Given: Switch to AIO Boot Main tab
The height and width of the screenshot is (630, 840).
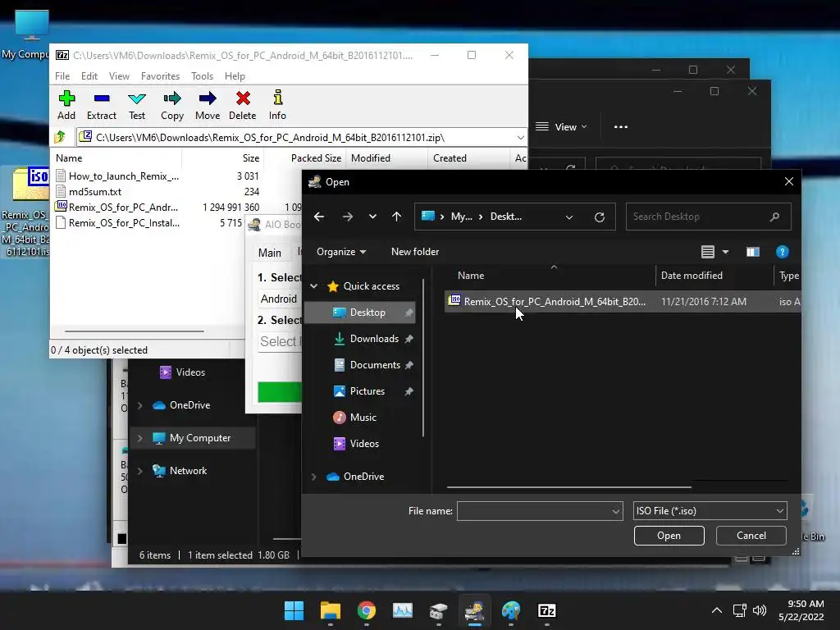Looking at the screenshot, I should click(269, 253).
